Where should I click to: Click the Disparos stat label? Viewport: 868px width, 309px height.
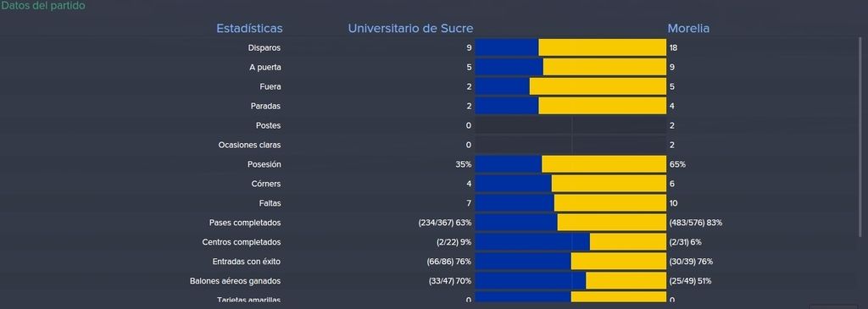(x=264, y=48)
